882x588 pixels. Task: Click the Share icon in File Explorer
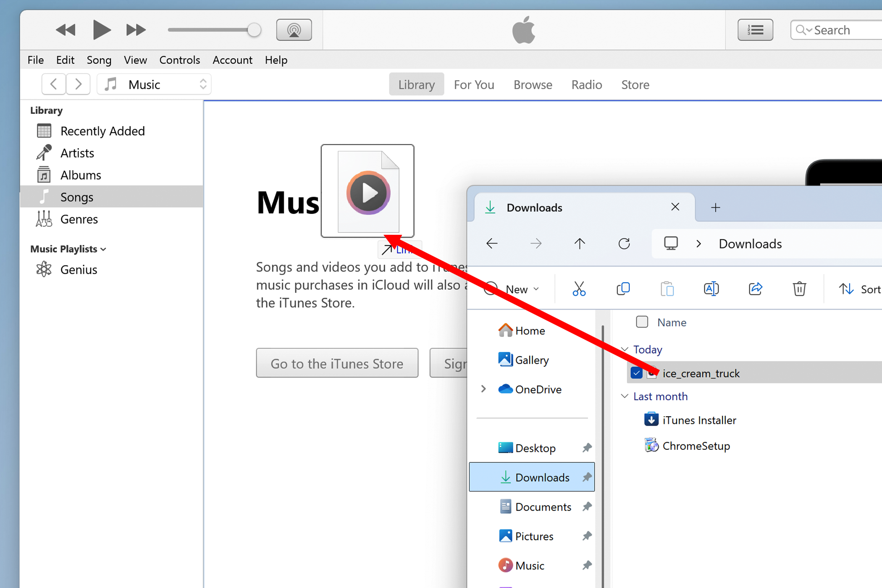756,289
